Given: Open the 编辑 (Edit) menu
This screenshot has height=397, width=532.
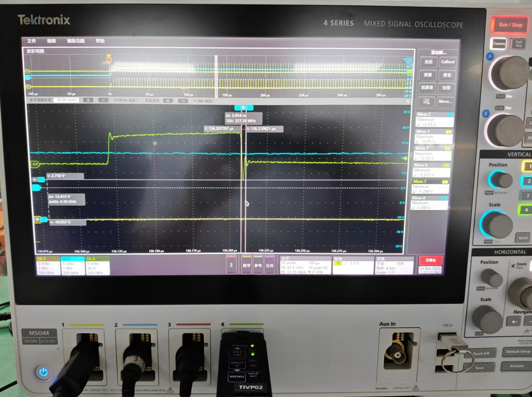Looking at the screenshot, I should tap(51, 41).
